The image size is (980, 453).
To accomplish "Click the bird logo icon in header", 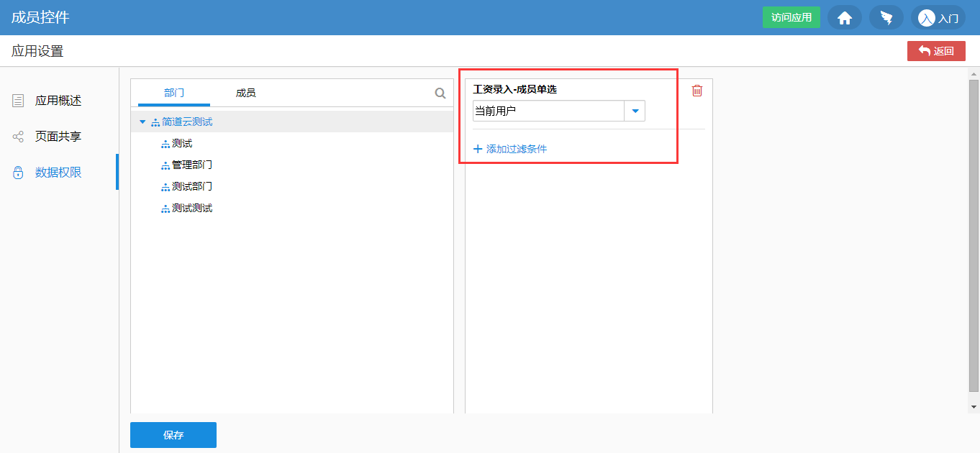I will 886,18.
